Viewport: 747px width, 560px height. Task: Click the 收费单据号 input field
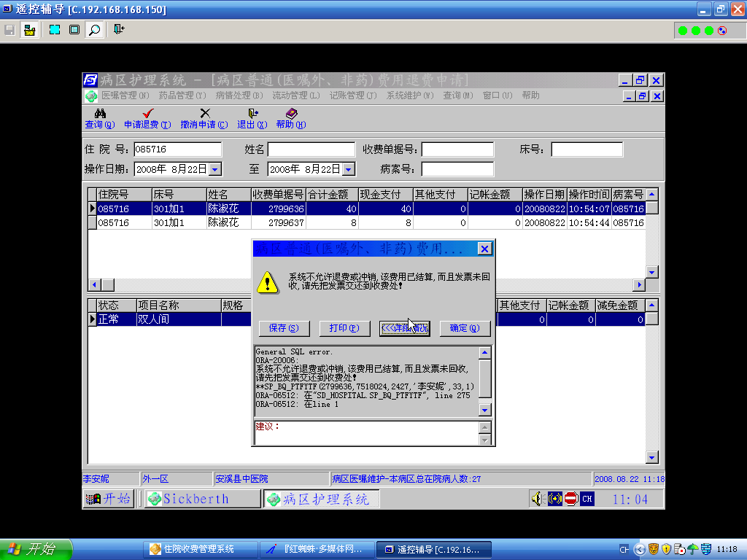click(x=458, y=149)
